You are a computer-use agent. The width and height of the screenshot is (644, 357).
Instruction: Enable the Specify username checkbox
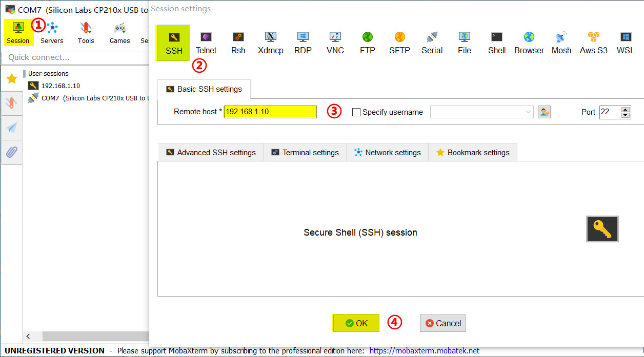click(356, 112)
